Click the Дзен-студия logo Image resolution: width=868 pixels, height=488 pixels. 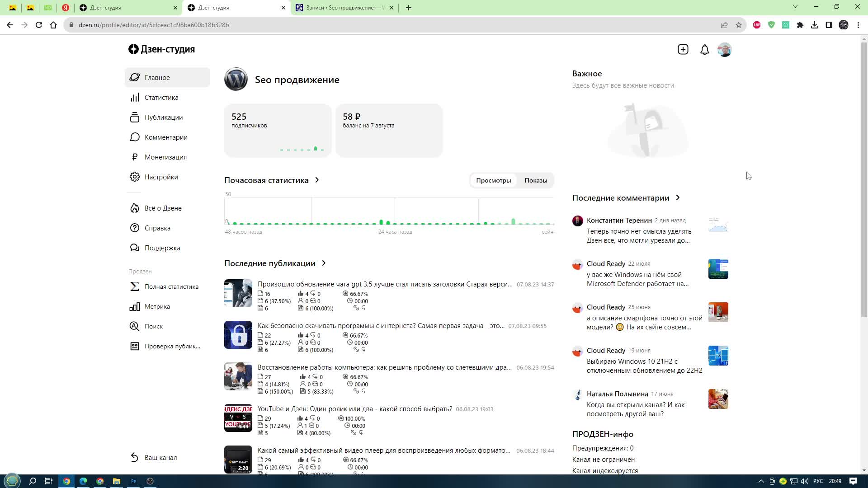162,49
